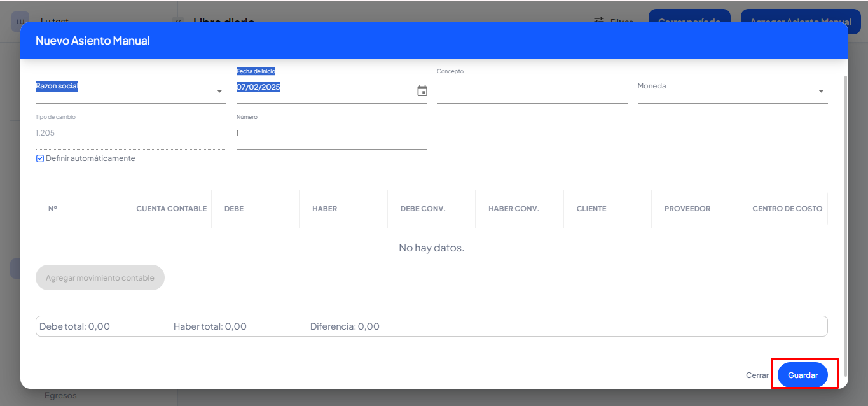This screenshot has width=868, height=406.
Task: Save the entry with Guardar
Action: point(803,375)
